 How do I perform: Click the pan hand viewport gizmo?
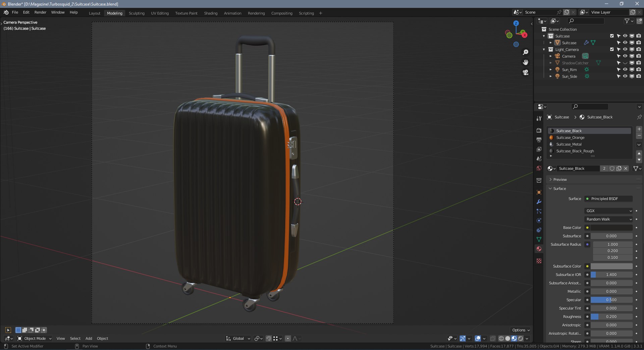click(526, 62)
